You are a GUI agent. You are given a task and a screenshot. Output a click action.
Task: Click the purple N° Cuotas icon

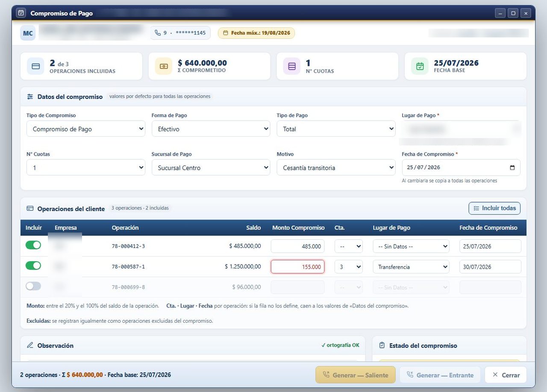pyautogui.click(x=292, y=66)
